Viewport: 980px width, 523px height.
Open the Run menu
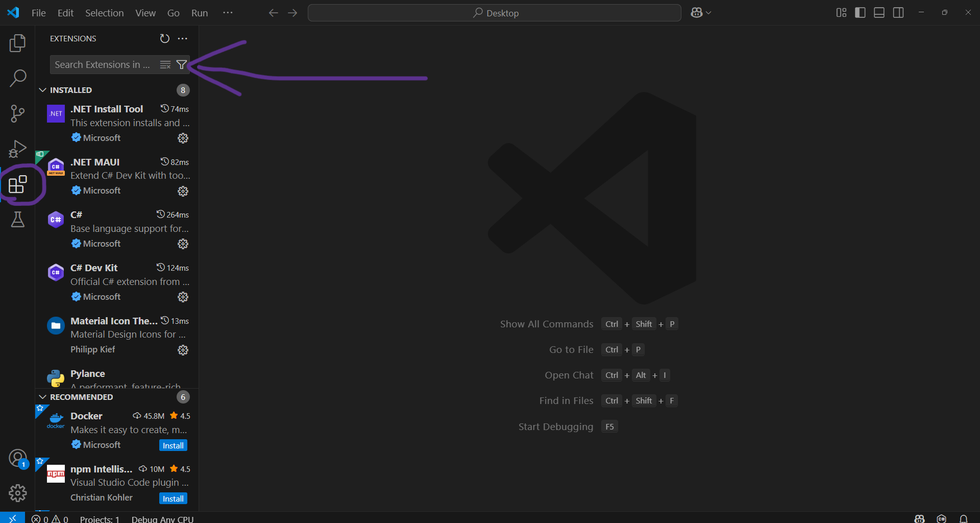pos(200,13)
